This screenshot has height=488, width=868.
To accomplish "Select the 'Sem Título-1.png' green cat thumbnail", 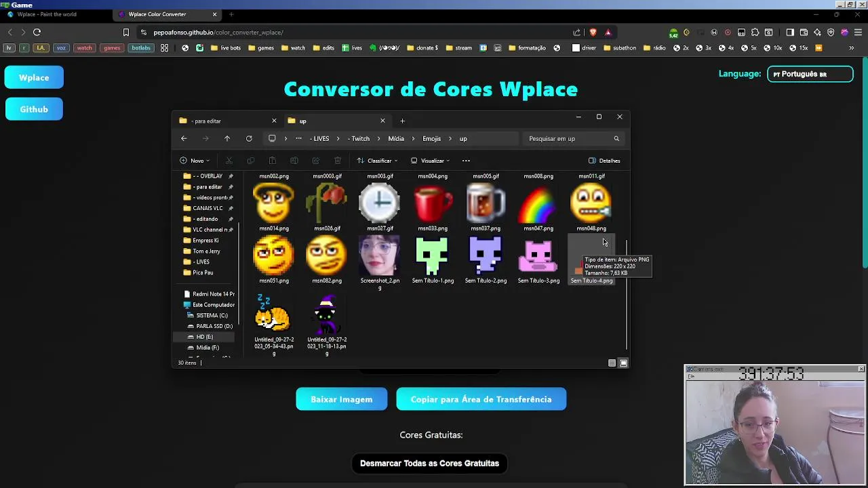I will (x=433, y=255).
